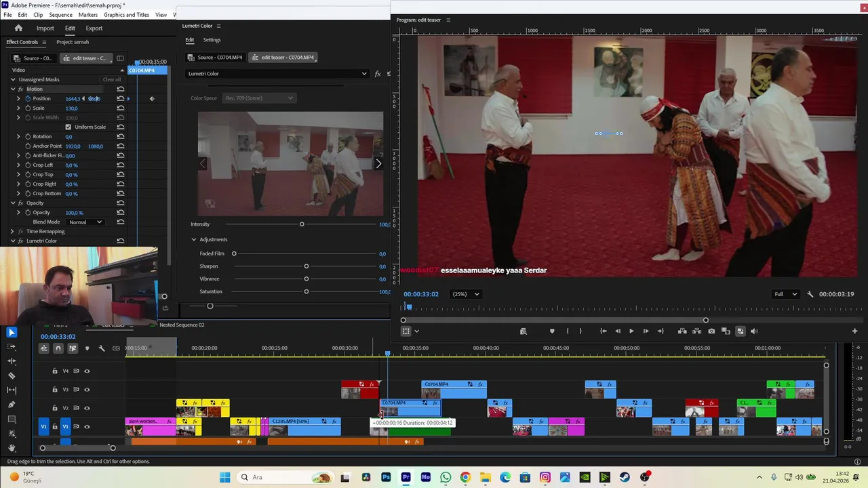Uncheck the Uniform Scale checkbox
This screenshot has height=488, width=868.
[68, 127]
